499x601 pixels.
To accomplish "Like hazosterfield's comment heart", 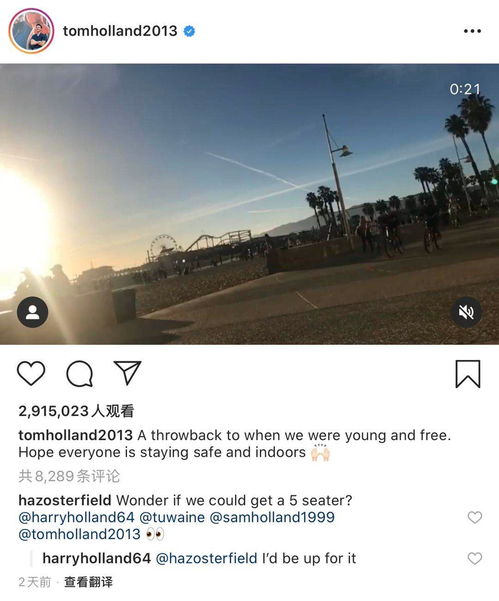I will pyautogui.click(x=475, y=517).
